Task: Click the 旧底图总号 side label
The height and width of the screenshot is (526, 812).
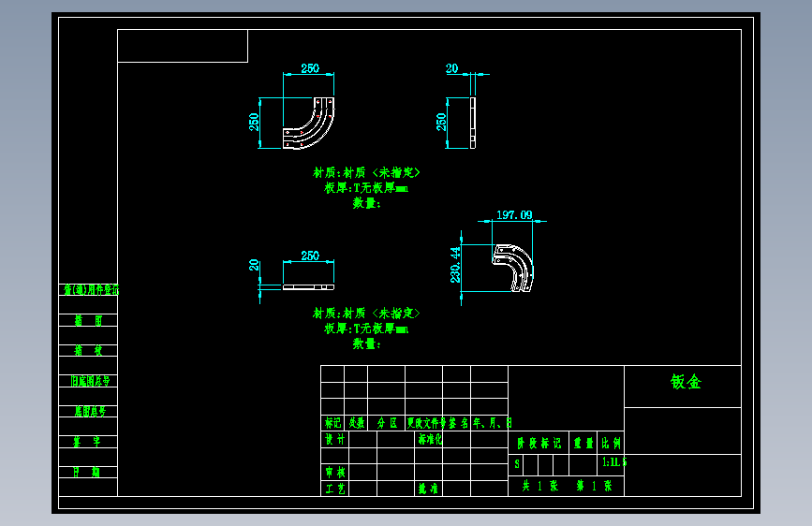Action: click(x=91, y=381)
